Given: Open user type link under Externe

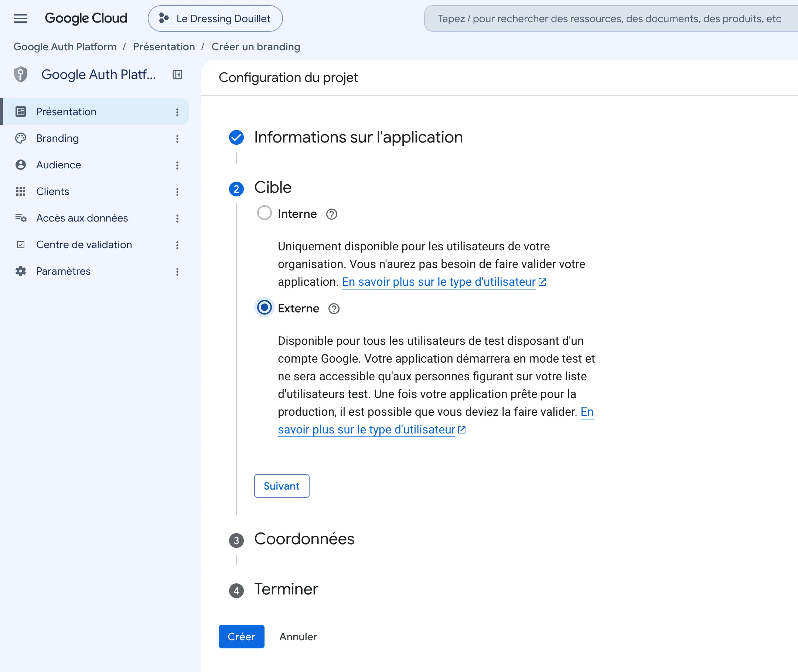Looking at the screenshot, I should (366, 430).
